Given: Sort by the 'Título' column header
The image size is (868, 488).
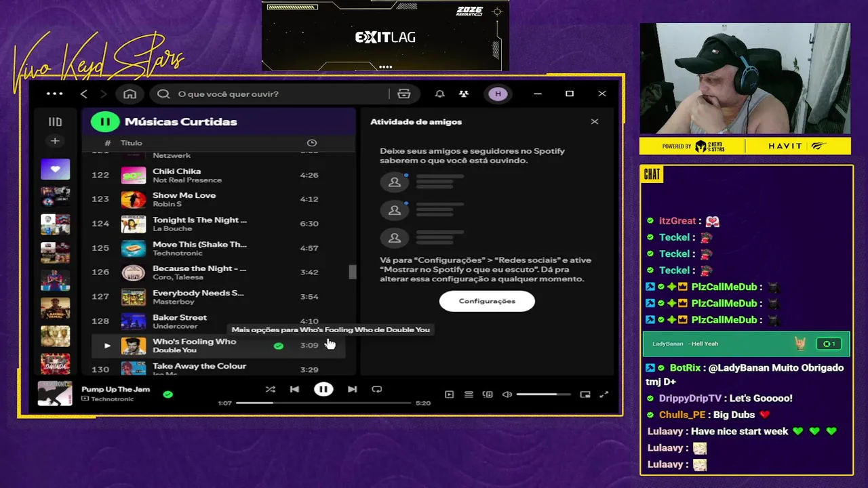Looking at the screenshot, I should coord(132,143).
